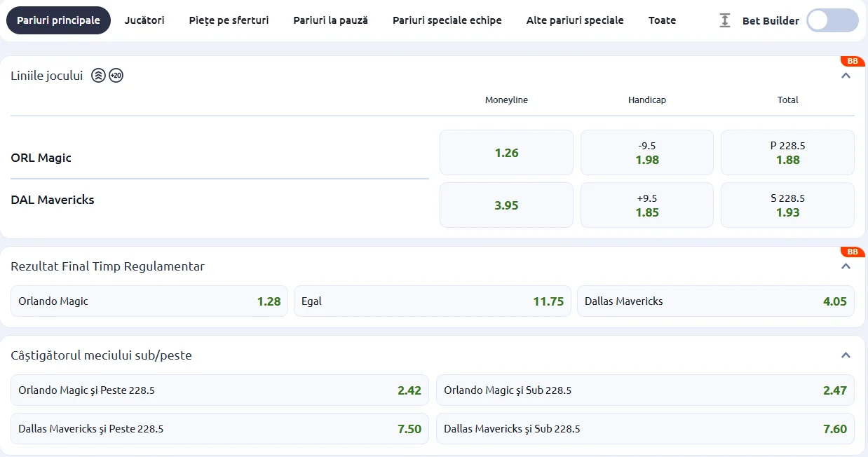Click the +20 circle icon beside Liniile jocului
This screenshot has height=457, width=868.
click(x=116, y=76)
